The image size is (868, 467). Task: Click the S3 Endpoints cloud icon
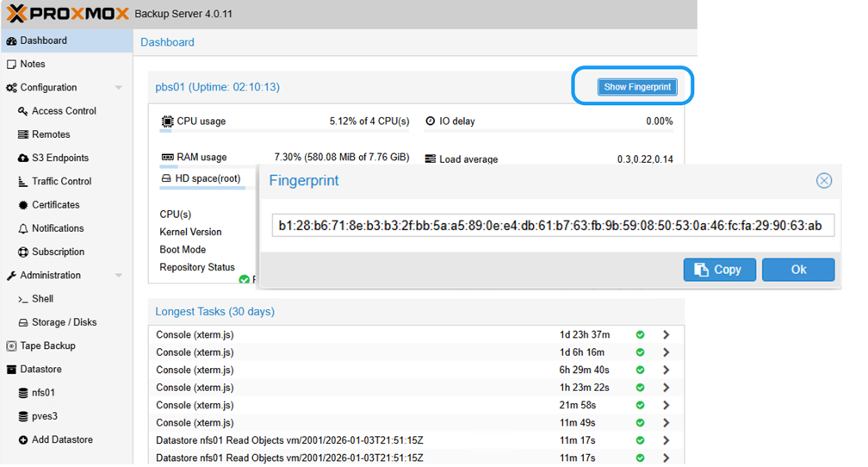pyautogui.click(x=23, y=159)
